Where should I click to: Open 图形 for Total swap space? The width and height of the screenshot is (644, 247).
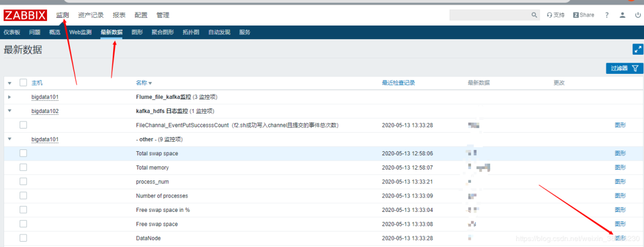[x=620, y=153]
